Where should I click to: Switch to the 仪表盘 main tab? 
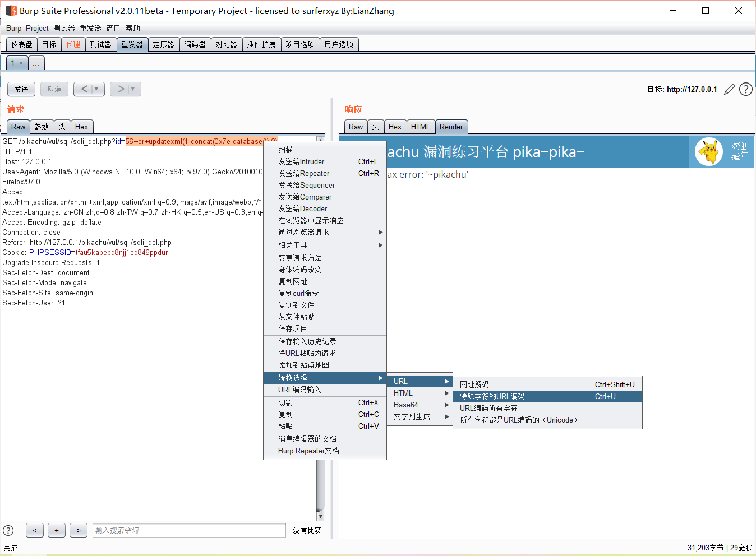(22, 44)
